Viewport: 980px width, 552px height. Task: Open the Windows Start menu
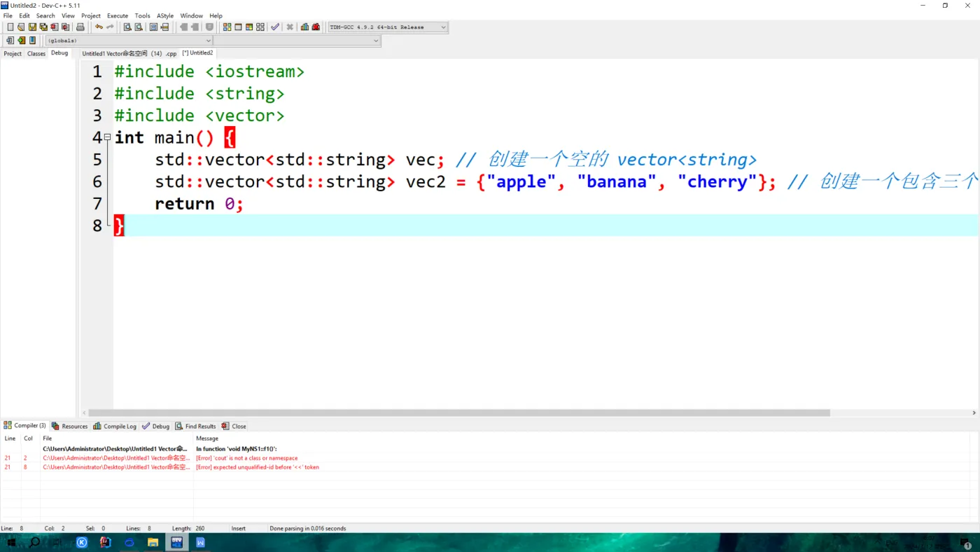[11, 542]
